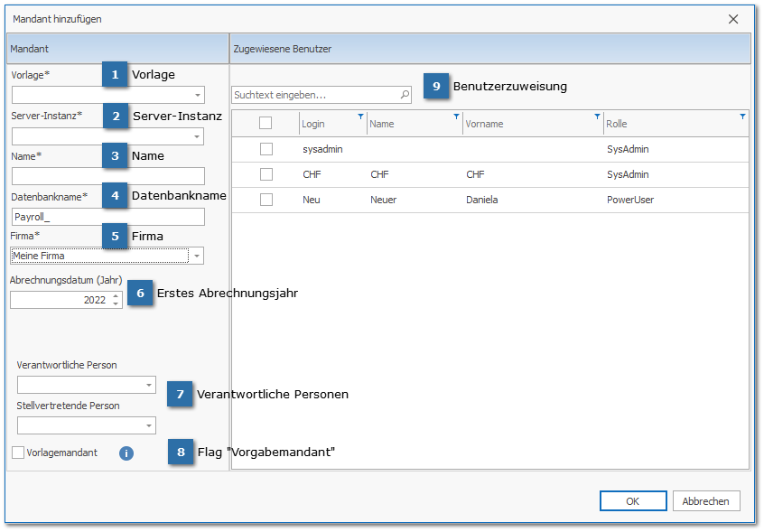Check the sysadmin user row checkbox
Viewport: 764px width, 532px height.
pos(266,149)
